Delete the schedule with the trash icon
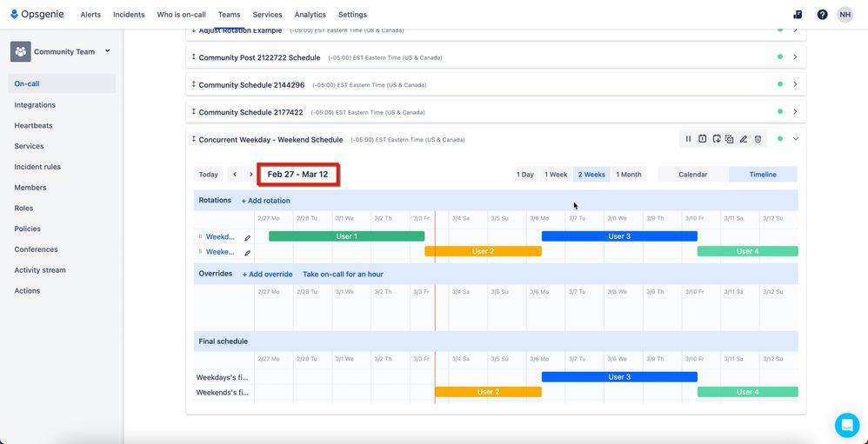 [758, 139]
